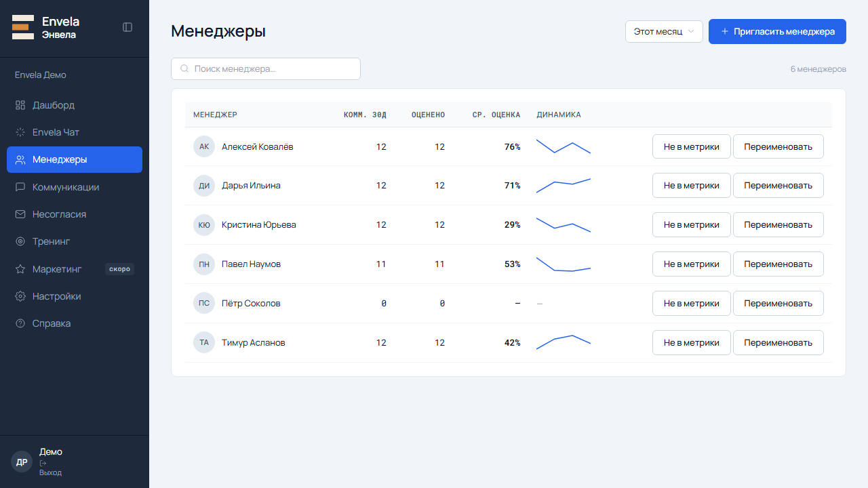
Task: Click Не в метрики for Кристина Юрьева
Action: pyautogui.click(x=692, y=225)
